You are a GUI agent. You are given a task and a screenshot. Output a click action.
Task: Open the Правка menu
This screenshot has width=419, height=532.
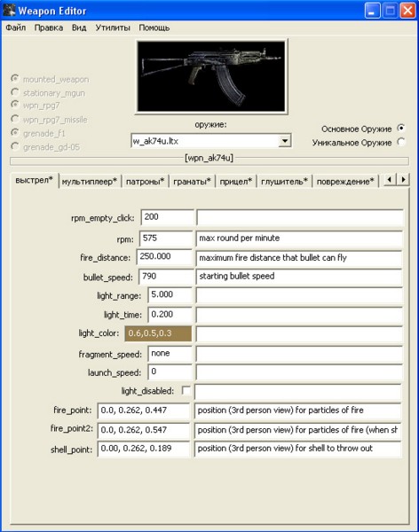click(49, 27)
